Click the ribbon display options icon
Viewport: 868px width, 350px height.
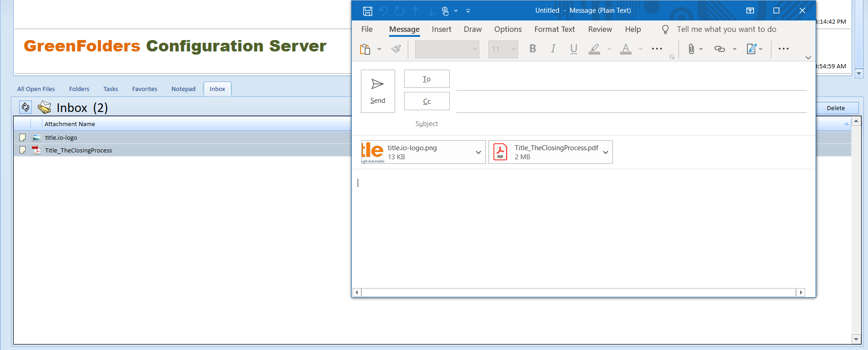tap(750, 10)
